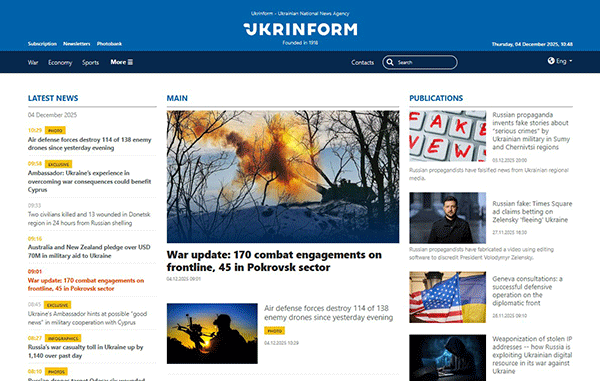Click the drone soldier silhouette thumbnail
Image resolution: width=600 pixels, height=381 pixels.
click(212, 334)
